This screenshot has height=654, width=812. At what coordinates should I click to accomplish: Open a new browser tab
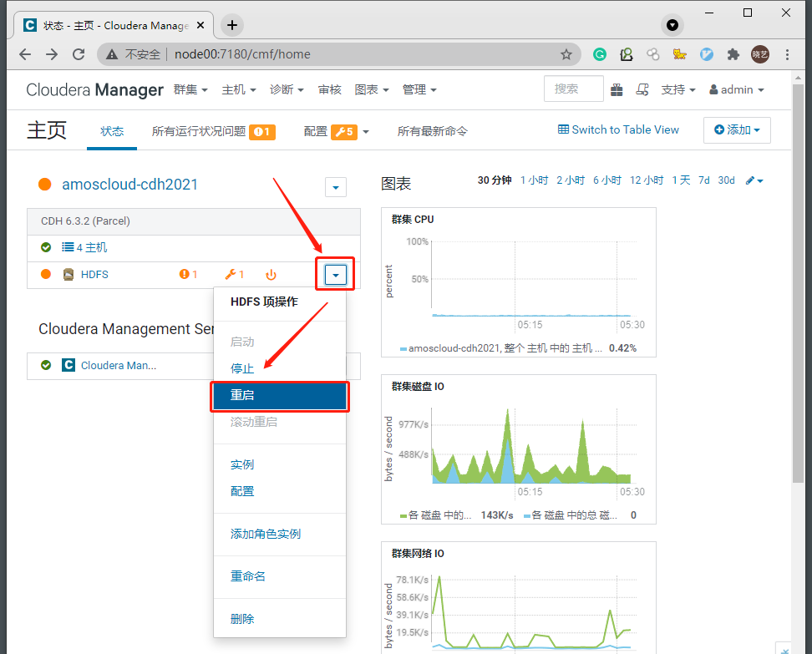coord(232,25)
